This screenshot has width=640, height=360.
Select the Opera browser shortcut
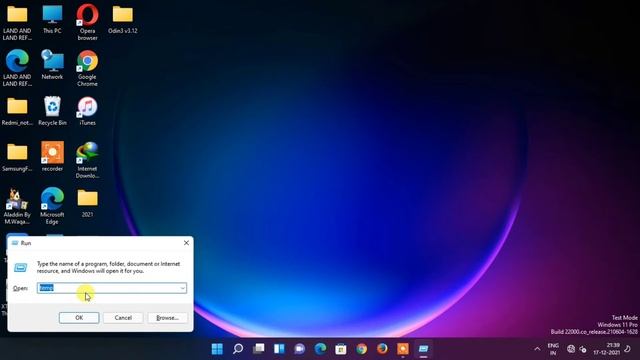coord(87,22)
